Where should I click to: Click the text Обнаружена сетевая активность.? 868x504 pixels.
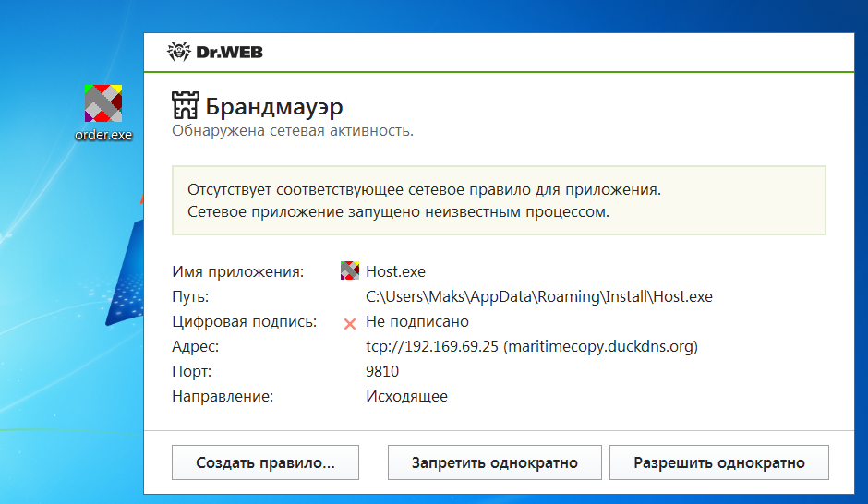coord(293,130)
